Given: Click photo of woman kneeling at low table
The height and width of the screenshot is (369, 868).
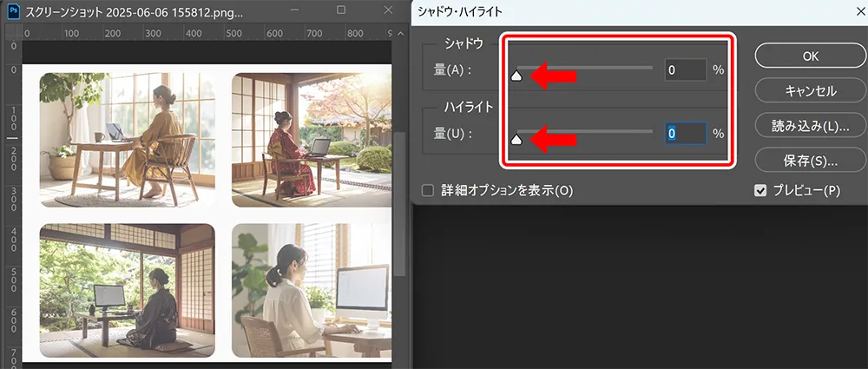Looking at the screenshot, I should point(128,290).
